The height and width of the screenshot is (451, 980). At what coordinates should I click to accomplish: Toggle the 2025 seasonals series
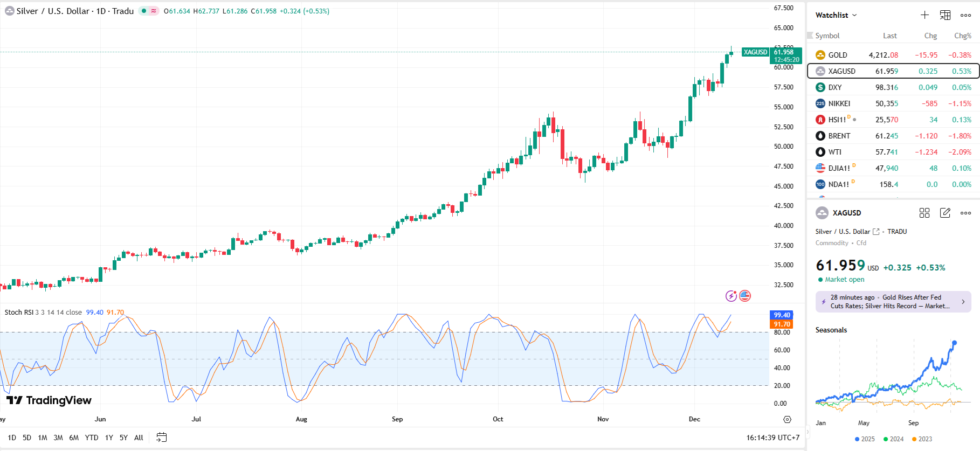point(865,439)
